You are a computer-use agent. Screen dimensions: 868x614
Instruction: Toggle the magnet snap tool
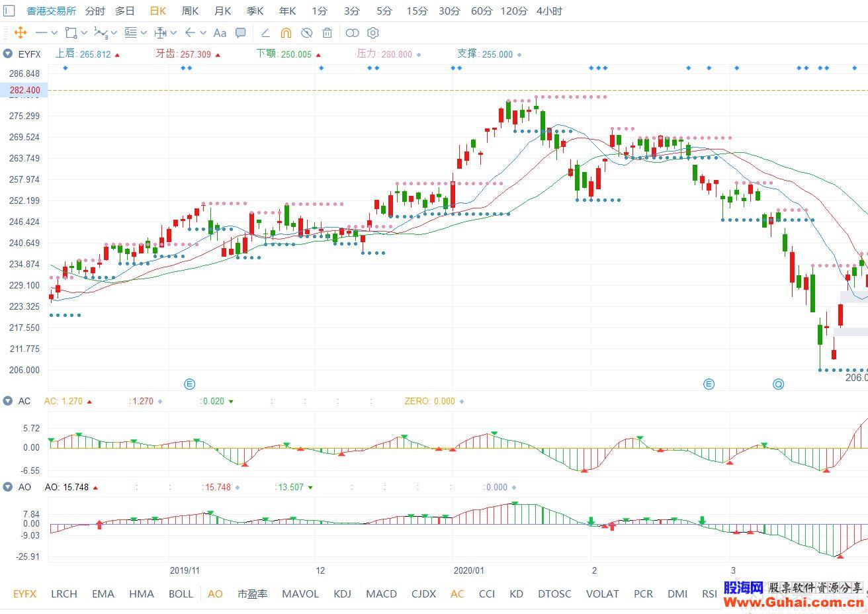point(286,32)
